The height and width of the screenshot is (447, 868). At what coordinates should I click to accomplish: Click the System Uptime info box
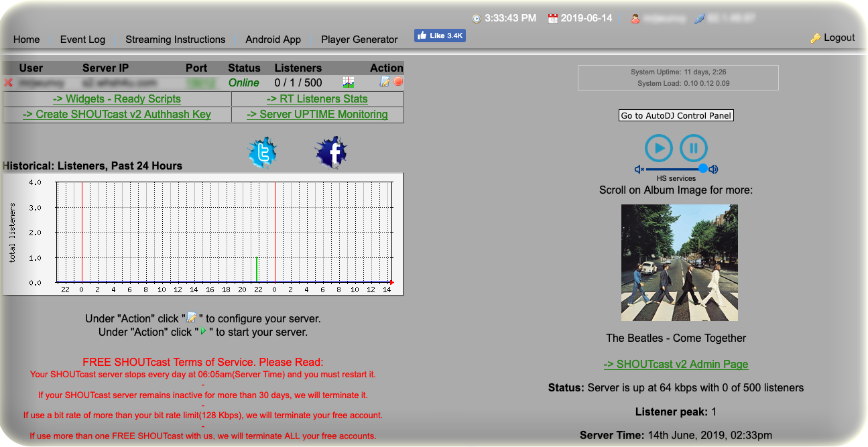tap(678, 78)
